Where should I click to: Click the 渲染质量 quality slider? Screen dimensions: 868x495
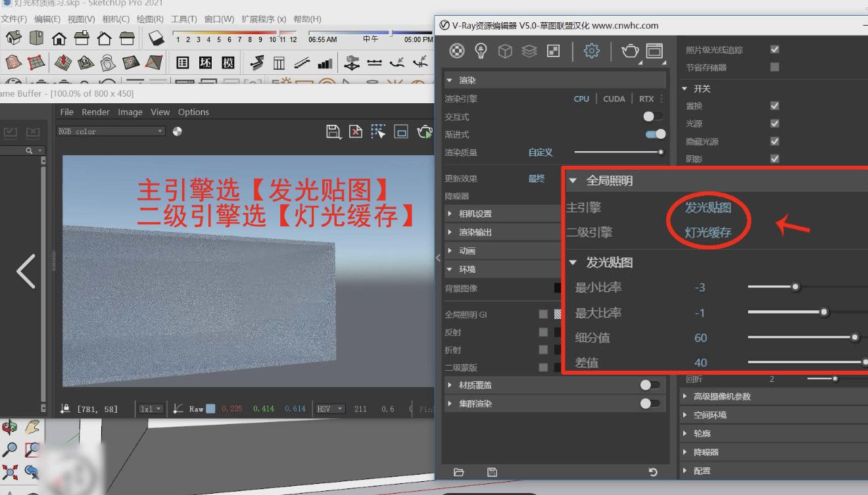[x=617, y=152]
